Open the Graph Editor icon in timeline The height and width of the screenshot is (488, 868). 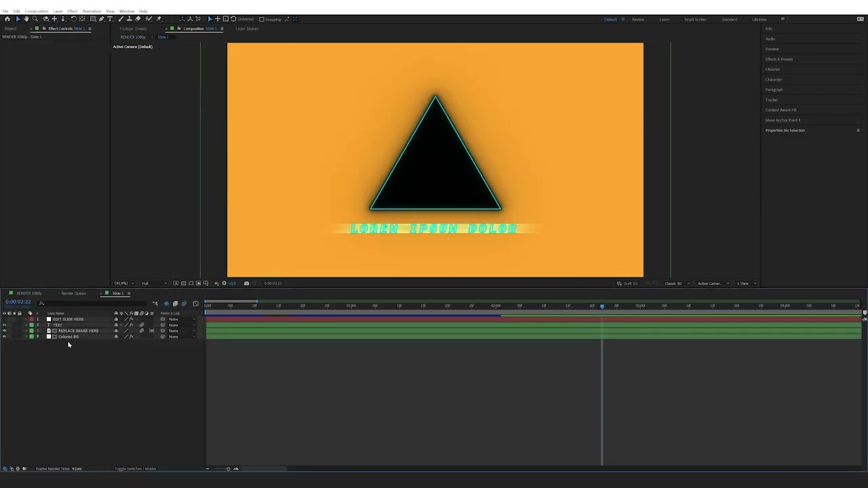196,303
